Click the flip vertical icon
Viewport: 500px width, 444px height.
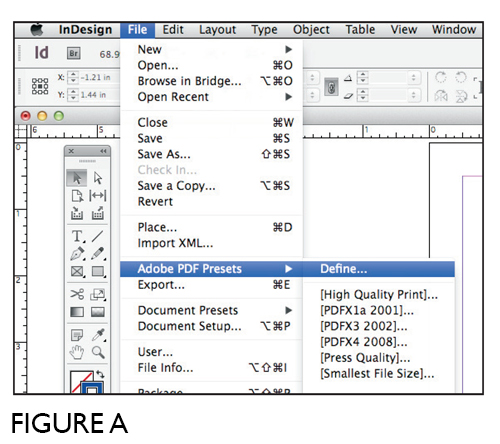[461, 96]
